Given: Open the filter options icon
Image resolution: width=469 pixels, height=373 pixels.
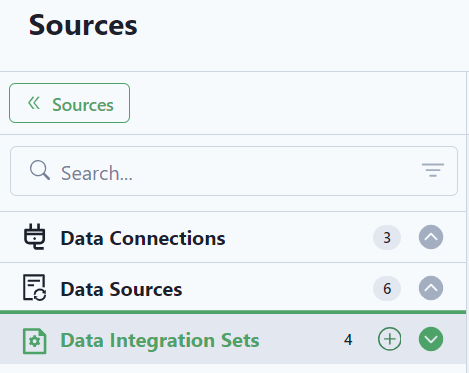Looking at the screenshot, I should coord(433,170).
